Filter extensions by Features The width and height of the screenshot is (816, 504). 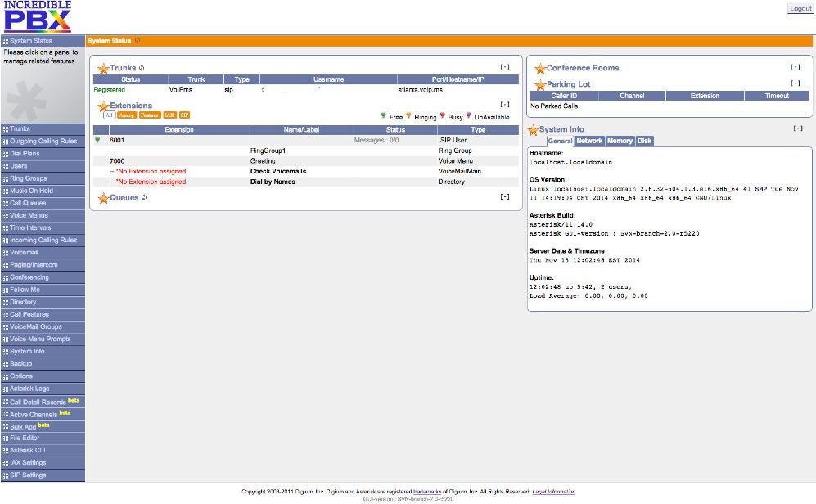[149, 115]
